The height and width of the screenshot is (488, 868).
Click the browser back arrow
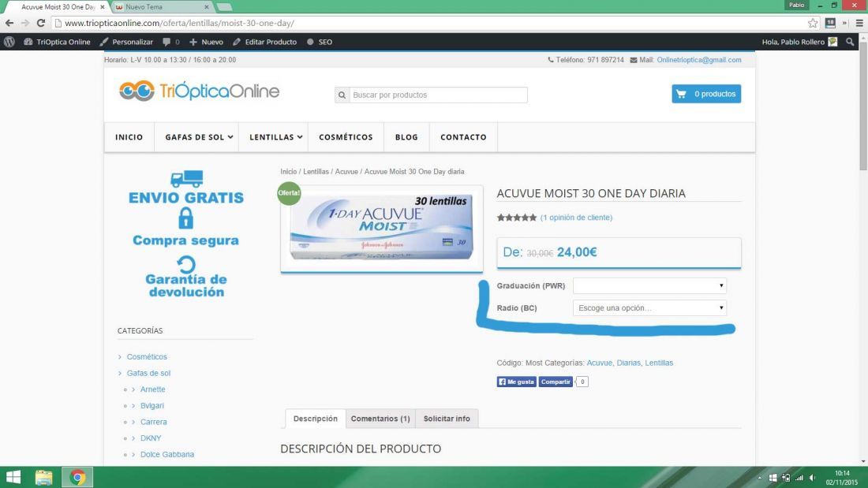coord(9,23)
